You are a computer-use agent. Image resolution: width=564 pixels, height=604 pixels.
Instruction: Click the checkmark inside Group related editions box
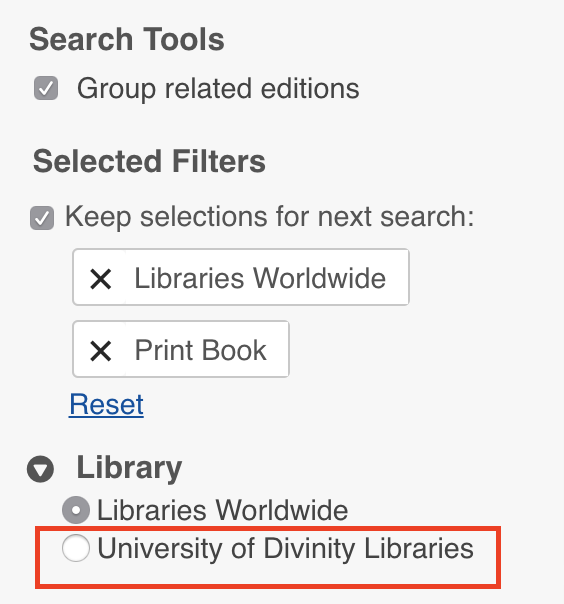click(46, 89)
